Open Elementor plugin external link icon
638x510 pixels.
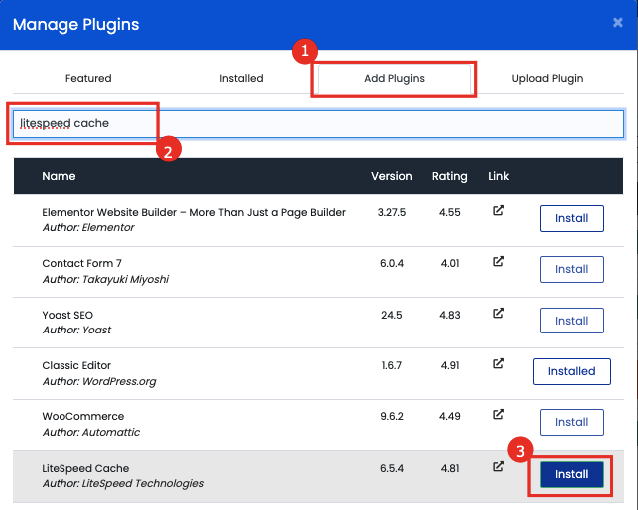[498, 210]
